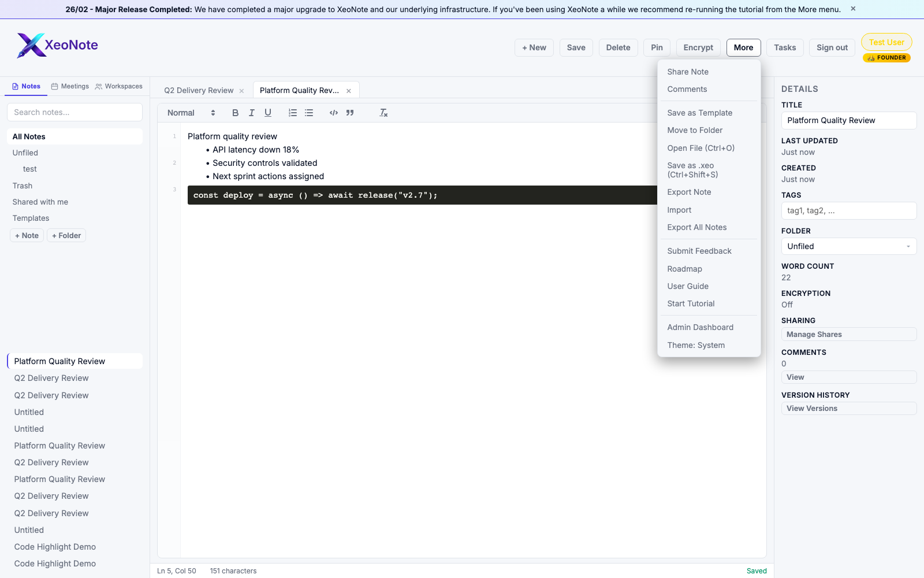Open version history with View Versions
924x578 pixels.
848,408
